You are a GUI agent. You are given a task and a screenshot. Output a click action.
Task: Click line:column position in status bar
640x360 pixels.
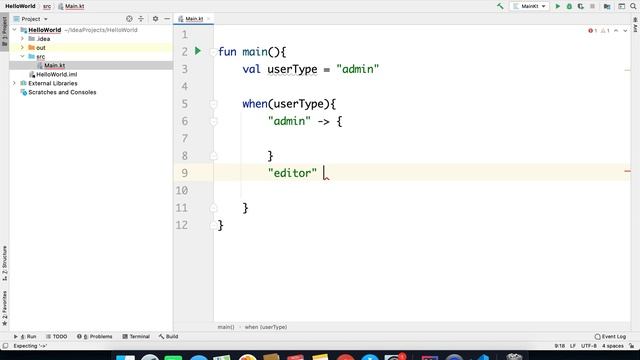(x=560, y=346)
